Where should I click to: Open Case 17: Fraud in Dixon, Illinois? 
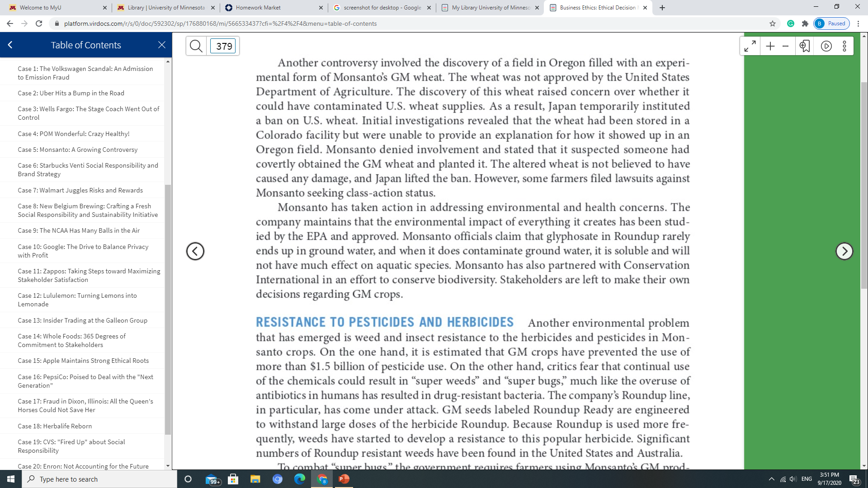point(85,405)
